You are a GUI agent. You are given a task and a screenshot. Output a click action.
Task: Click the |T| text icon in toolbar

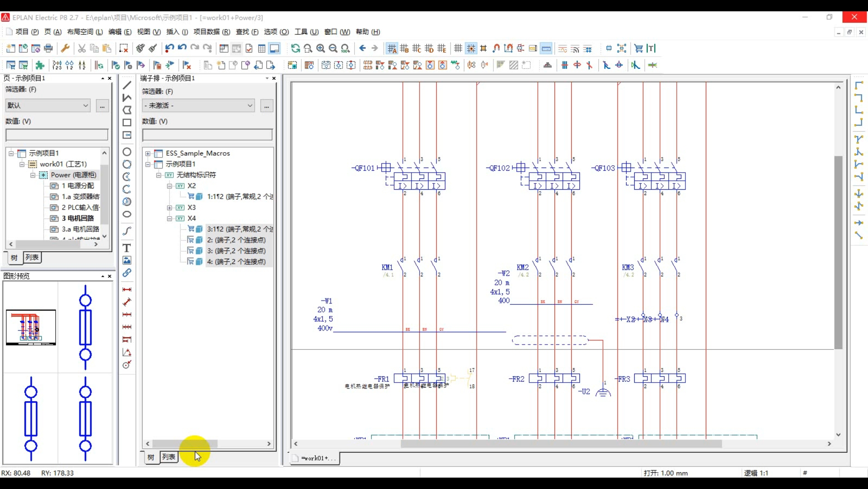[651, 48]
